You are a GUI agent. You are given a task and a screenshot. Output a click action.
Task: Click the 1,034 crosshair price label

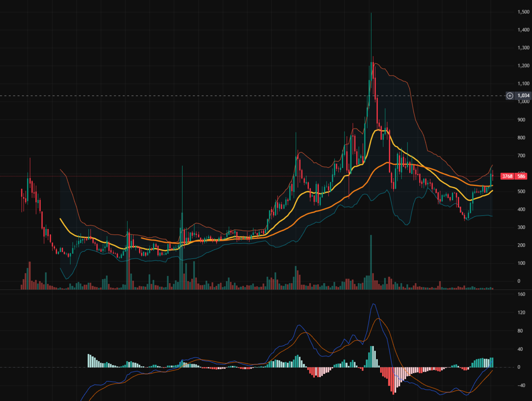coord(524,95)
